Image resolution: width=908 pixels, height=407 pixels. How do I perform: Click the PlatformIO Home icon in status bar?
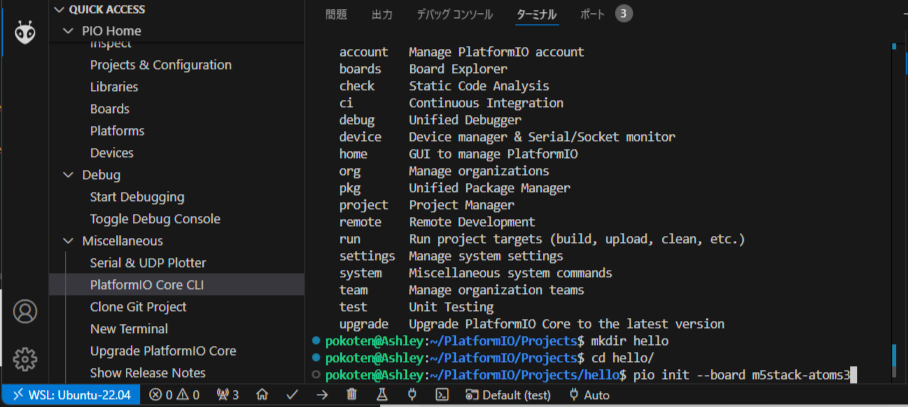[262, 395]
